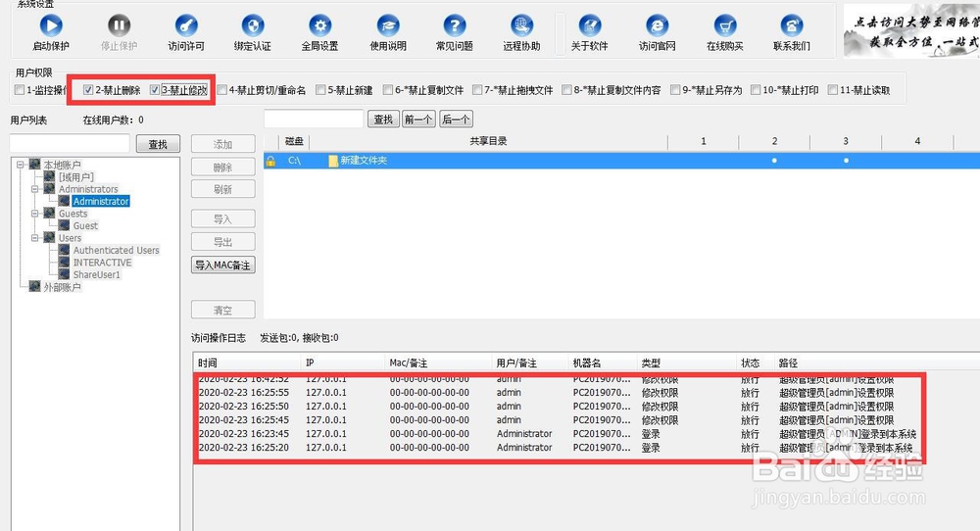Select [域用户] in user tree

75,176
